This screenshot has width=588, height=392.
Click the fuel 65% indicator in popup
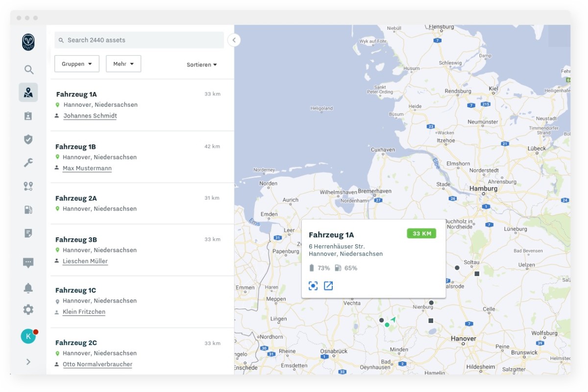click(x=346, y=268)
